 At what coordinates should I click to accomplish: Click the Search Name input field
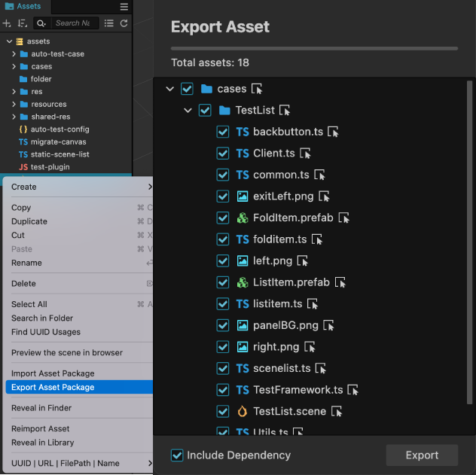pos(75,23)
